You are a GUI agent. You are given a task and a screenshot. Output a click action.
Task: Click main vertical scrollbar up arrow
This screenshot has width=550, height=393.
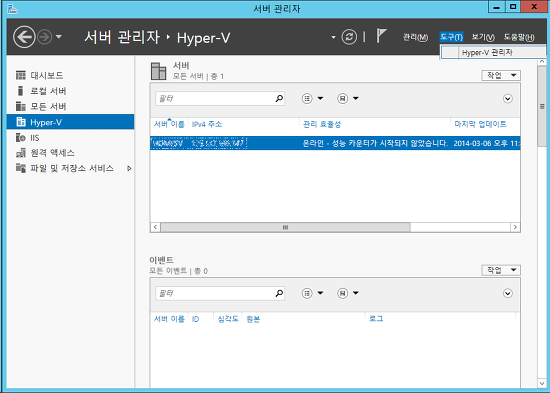[542, 62]
